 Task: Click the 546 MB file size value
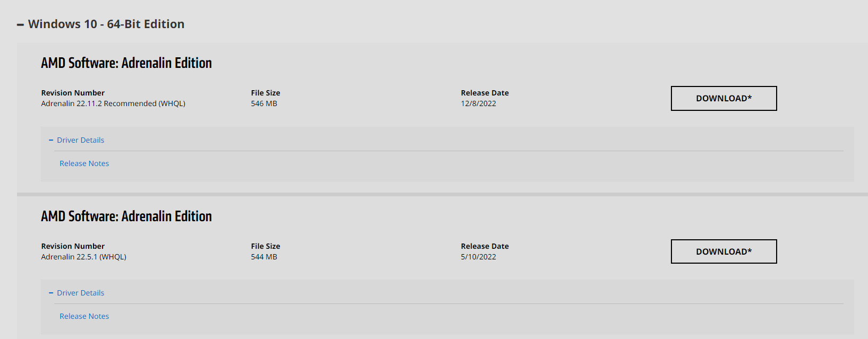[x=264, y=103]
